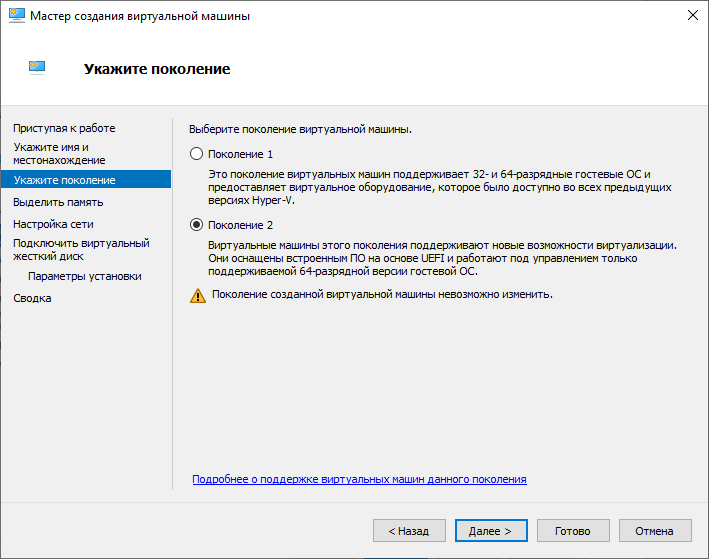Viewport: 709px width, 559px height.
Task: Select the Укажите поколение step in sidebar
Action: pyautogui.click(x=64, y=180)
